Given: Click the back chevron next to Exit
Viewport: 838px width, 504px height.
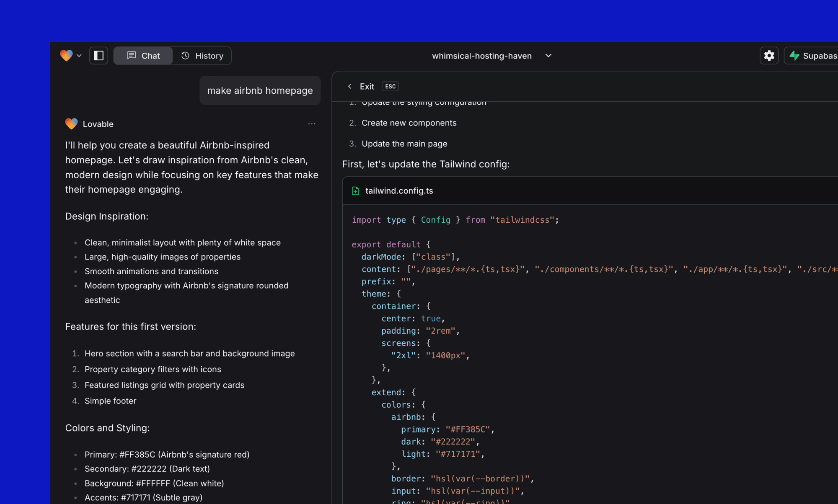Looking at the screenshot, I should pos(350,86).
